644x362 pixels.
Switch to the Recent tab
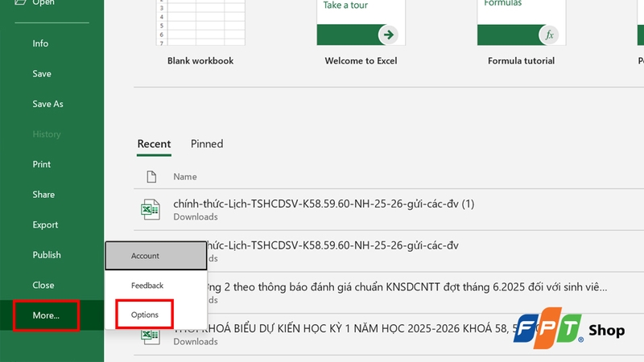[154, 144]
